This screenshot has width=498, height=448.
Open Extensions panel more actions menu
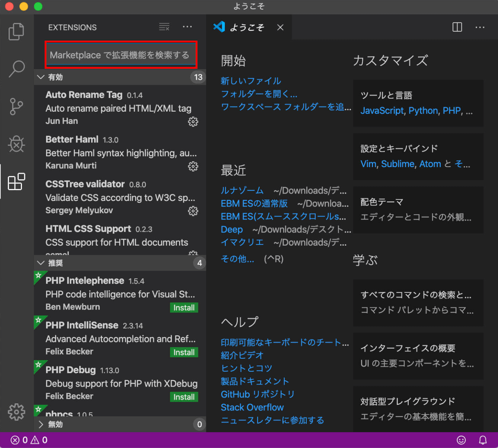187,27
